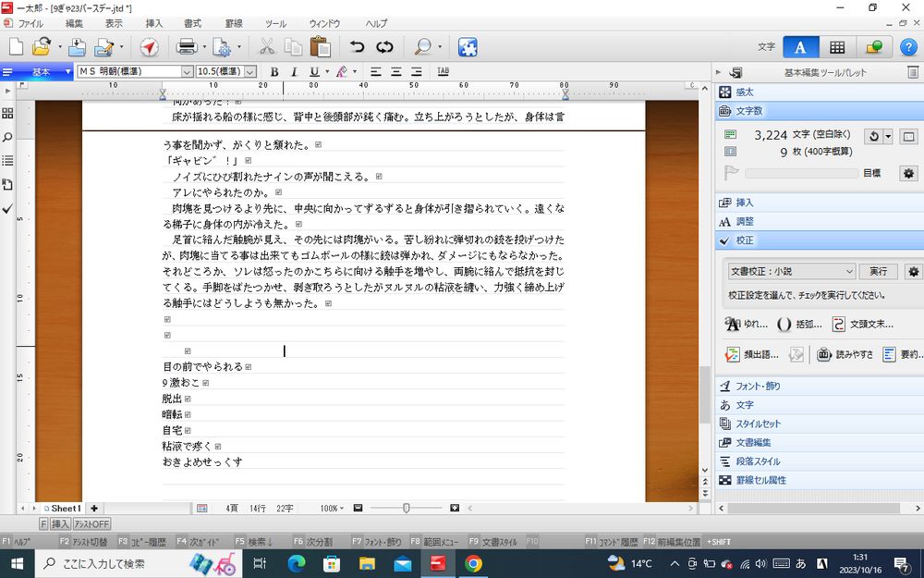Open the 目標 goal settings gear
The height and width of the screenshot is (578, 924).
coord(908,174)
